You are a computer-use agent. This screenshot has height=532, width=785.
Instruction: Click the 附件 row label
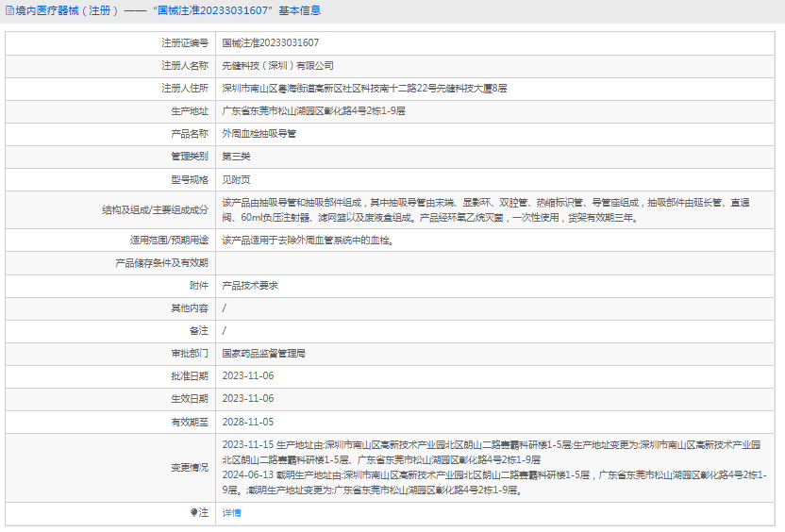(199, 285)
